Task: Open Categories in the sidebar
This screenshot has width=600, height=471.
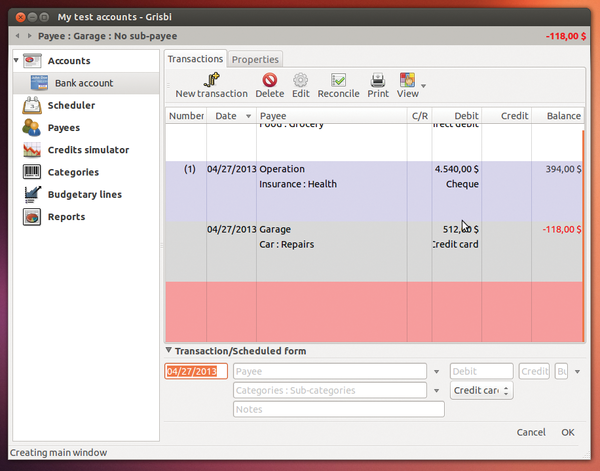Action: click(x=73, y=172)
